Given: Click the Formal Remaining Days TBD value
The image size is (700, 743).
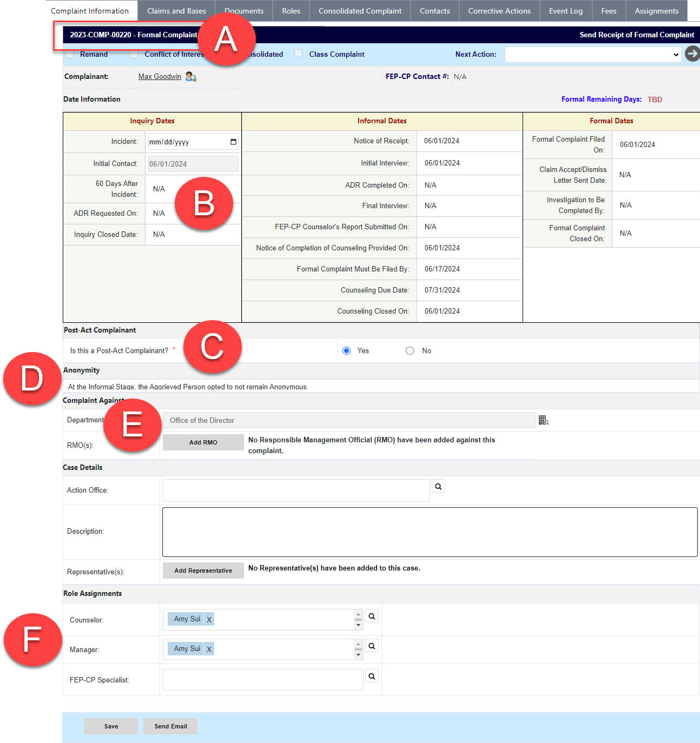Looking at the screenshot, I should pos(655,99).
